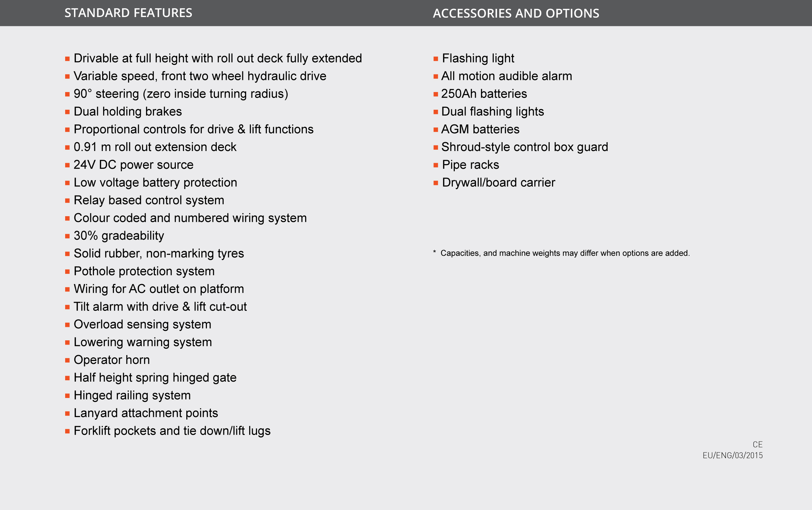The height and width of the screenshot is (510, 812).
Task: Click the Shroud-style control box guard text
Action: point(525,147)
